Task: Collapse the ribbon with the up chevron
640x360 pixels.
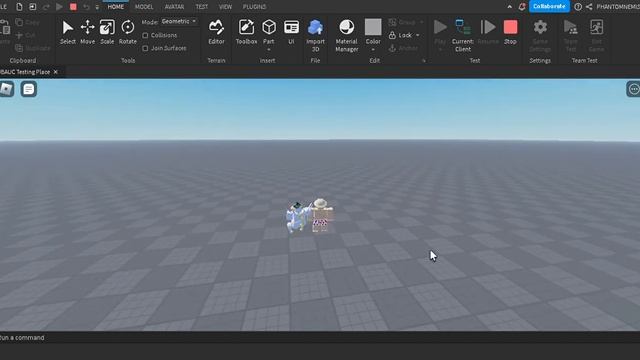Action: tap(510, 7)
